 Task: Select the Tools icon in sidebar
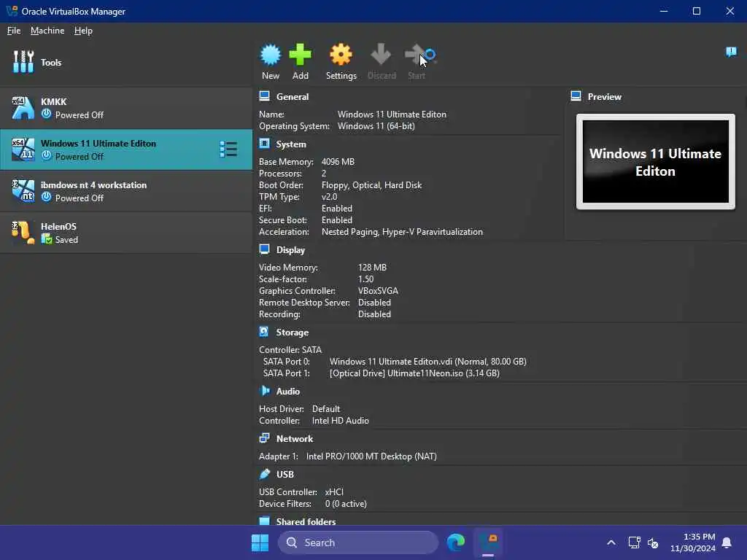click(x=23, y=62)
